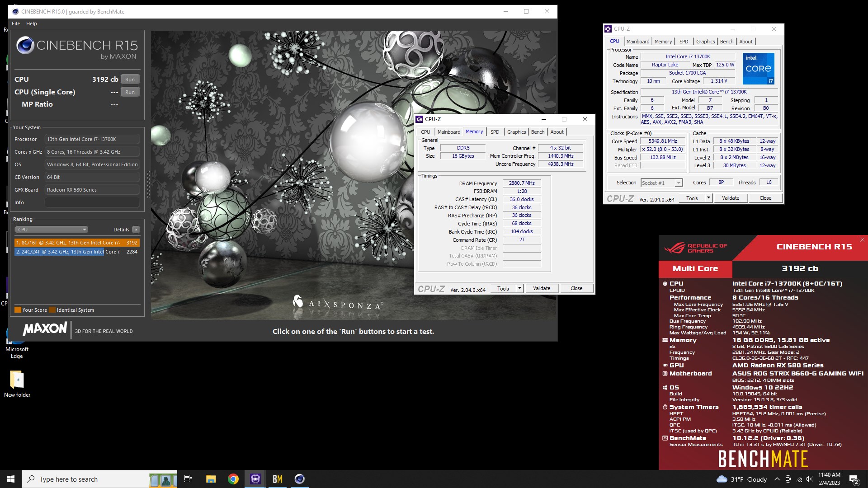The width and height of the screenshot is (868, 488).
Task: Run the CPU (Single Core) test
Action: point(130,92)
